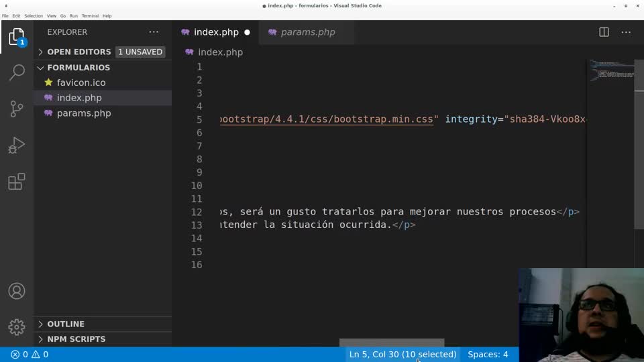644x362 pixels.
Task: Open the Source Control view
Action: point(16,109)
